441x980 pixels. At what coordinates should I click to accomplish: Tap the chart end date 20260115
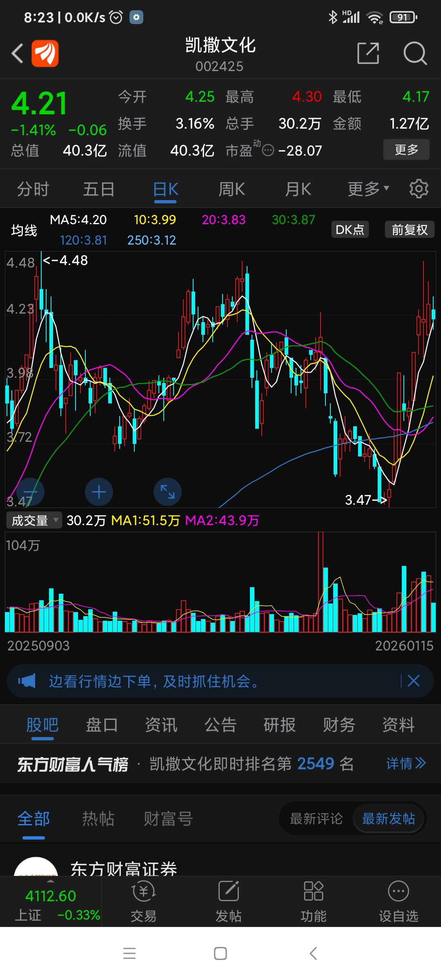404,646
